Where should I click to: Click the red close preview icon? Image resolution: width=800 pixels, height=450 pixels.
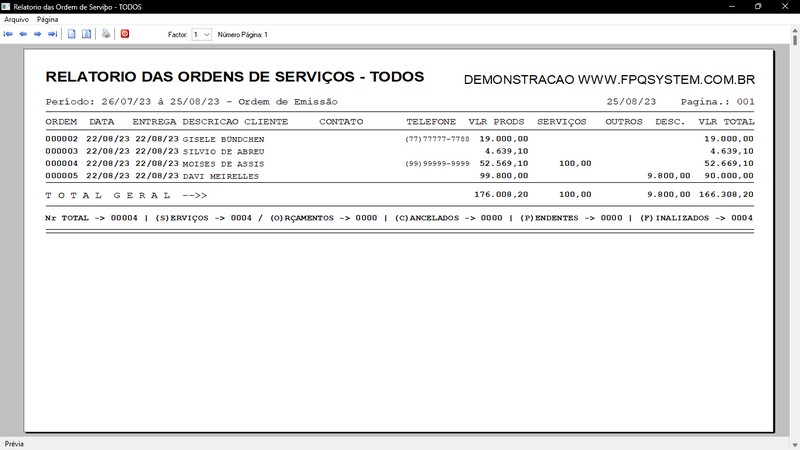coord(124,34)
